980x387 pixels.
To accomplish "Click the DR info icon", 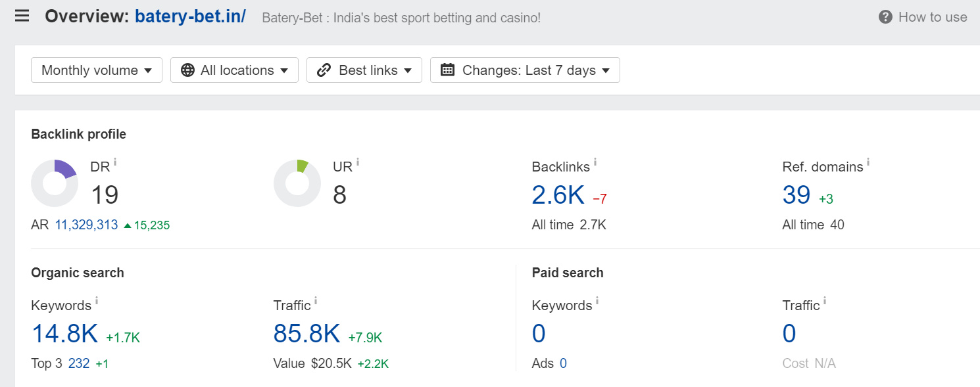I will pyautogui.click(x=115, y=162).
